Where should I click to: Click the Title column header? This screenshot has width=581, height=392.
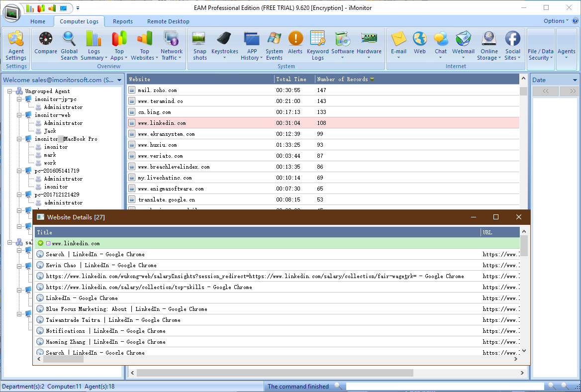[258, 232]
